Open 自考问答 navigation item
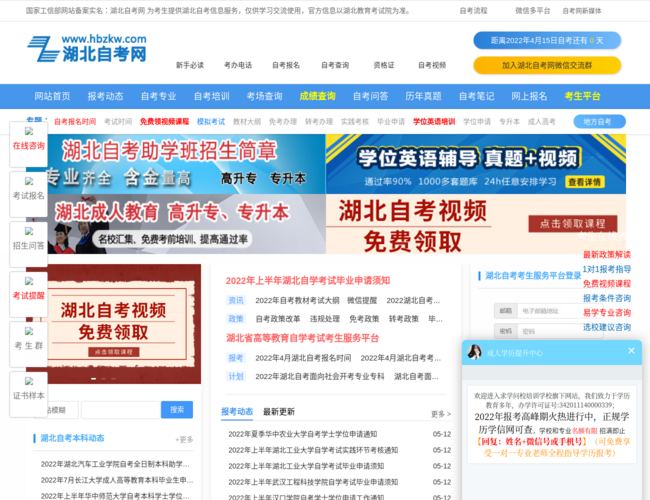Viewport: 650px width, 500px height. click(x=371, y=96)
